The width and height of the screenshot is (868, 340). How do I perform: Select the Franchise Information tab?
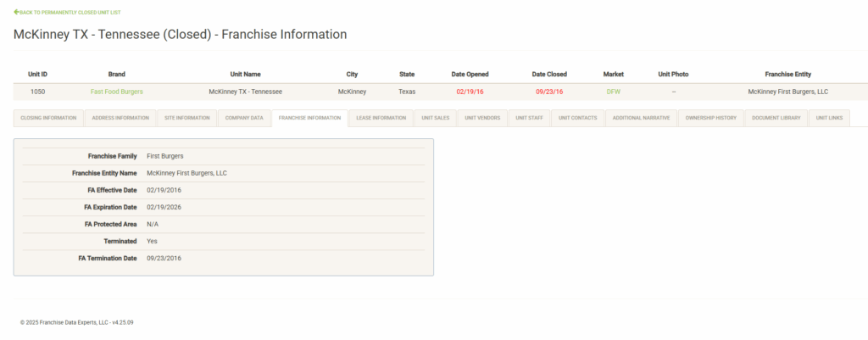pos(309,118)
